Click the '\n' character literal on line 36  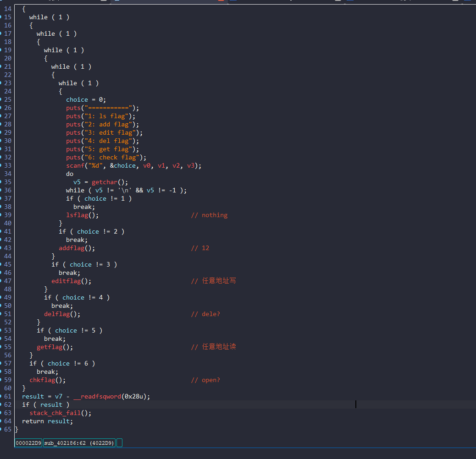click(x=124, y=190)
